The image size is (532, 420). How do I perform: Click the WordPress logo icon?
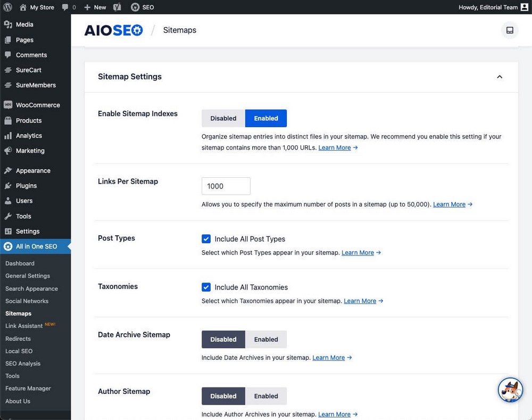(x=7, y=7)
